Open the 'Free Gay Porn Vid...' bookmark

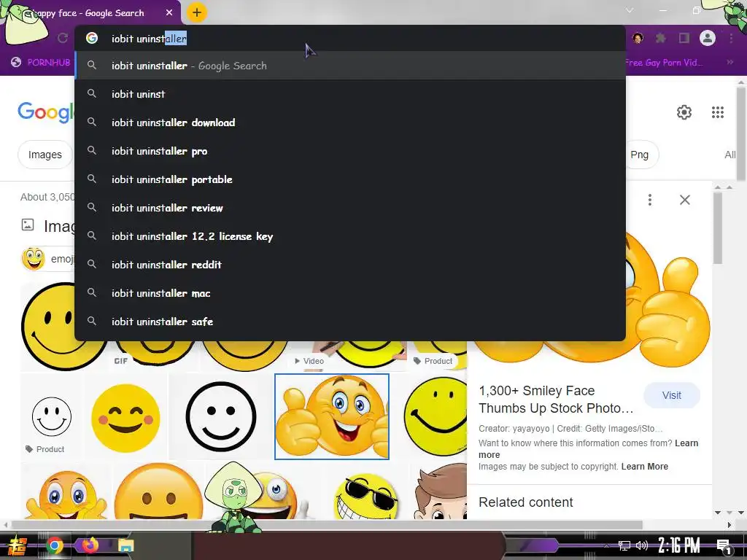pyautogui.click(x=664, y=63)
